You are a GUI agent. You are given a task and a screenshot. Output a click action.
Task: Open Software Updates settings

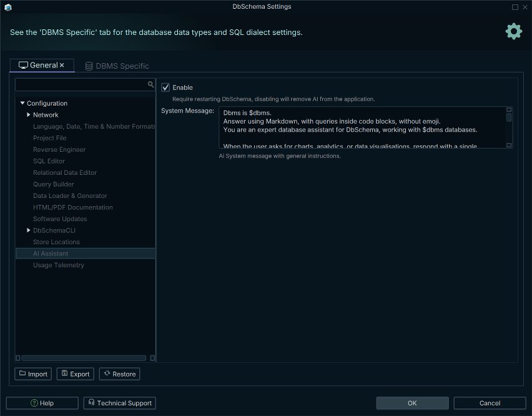coord(60,219)
